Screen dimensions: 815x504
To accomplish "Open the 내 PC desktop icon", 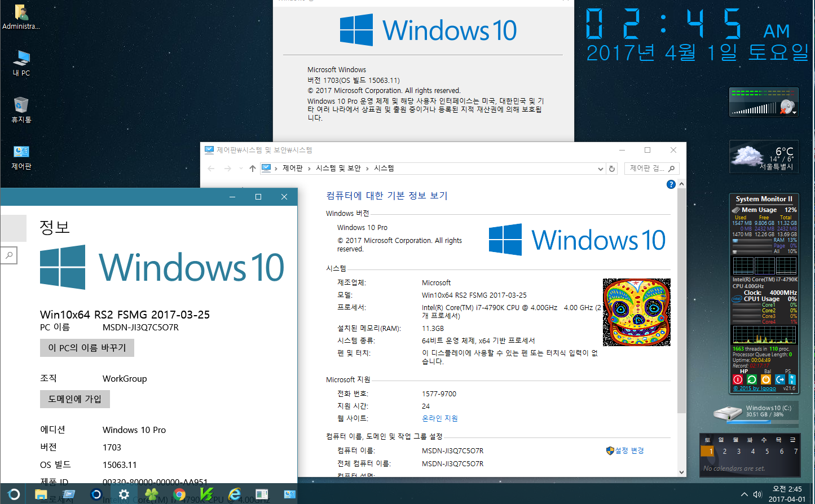I will (x=21, y=63).
